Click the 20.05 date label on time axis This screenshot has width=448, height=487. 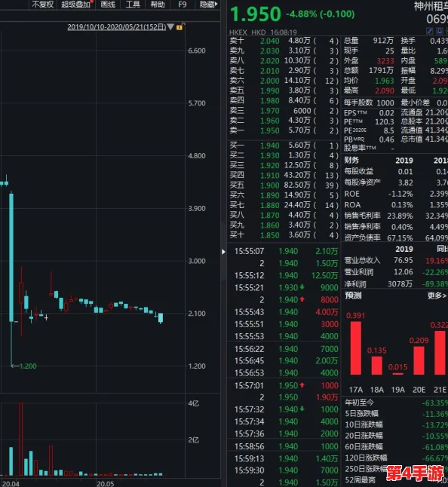tap(106, 483)
